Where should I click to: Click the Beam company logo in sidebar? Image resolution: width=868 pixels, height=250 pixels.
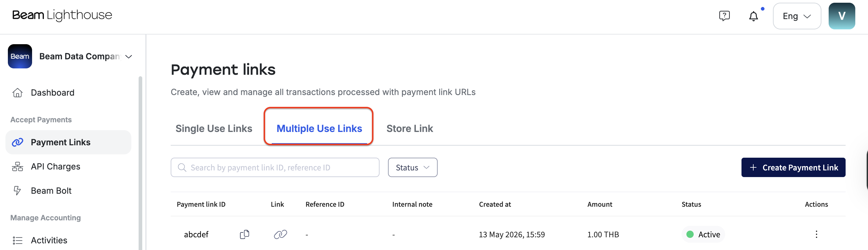20,56
